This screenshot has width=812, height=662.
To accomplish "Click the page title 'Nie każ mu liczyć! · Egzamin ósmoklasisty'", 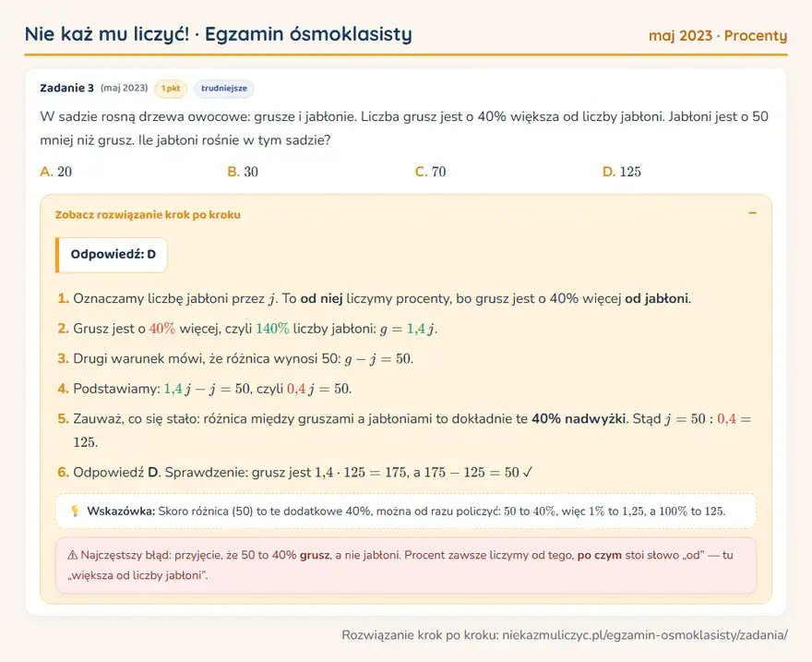I will coord(219,34).
